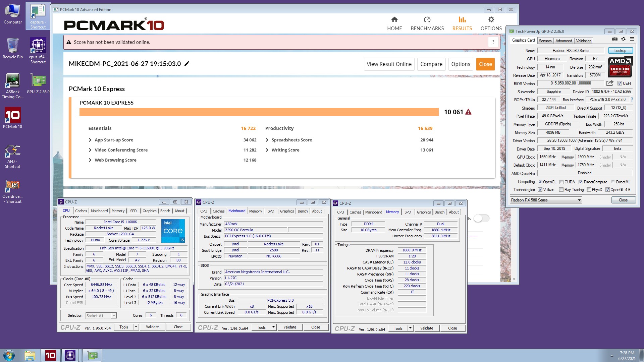Open the Validation tab in GPU-Z
This screenshot has height=362, width=644.
(584, 41)
